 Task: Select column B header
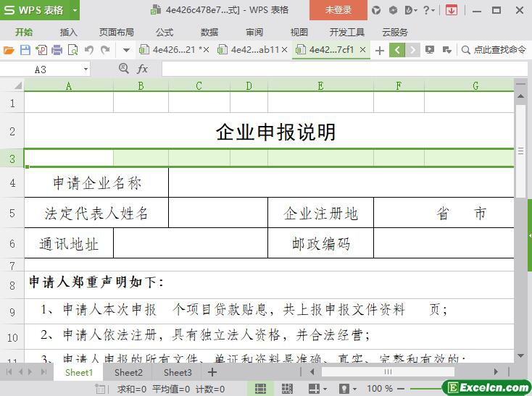click(141, 85)
